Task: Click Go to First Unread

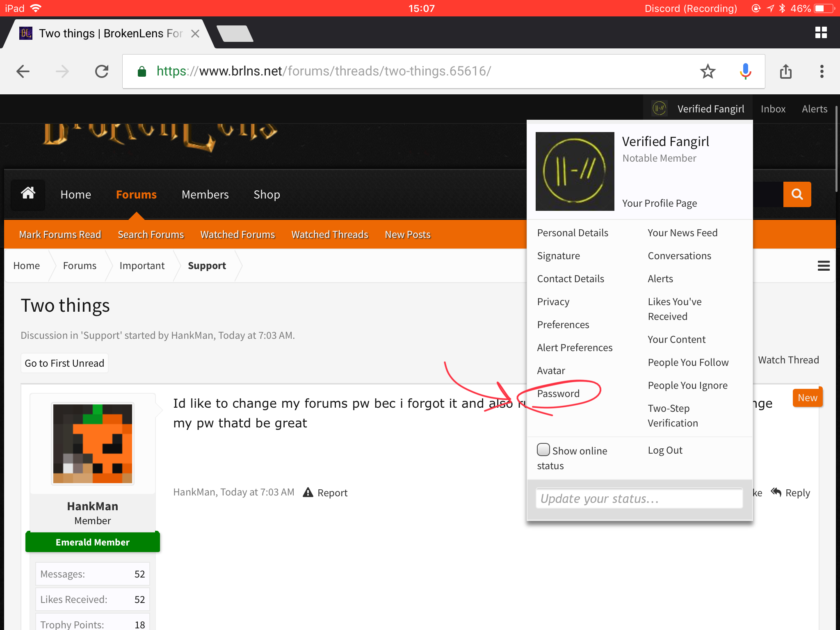Action: [64, 363]
